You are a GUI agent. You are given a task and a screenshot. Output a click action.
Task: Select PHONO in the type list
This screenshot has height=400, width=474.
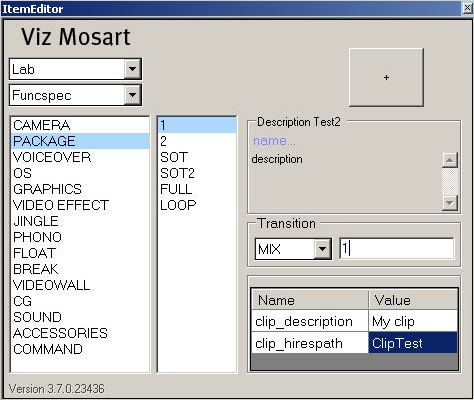pyautogui.click(x=80, y=237)
